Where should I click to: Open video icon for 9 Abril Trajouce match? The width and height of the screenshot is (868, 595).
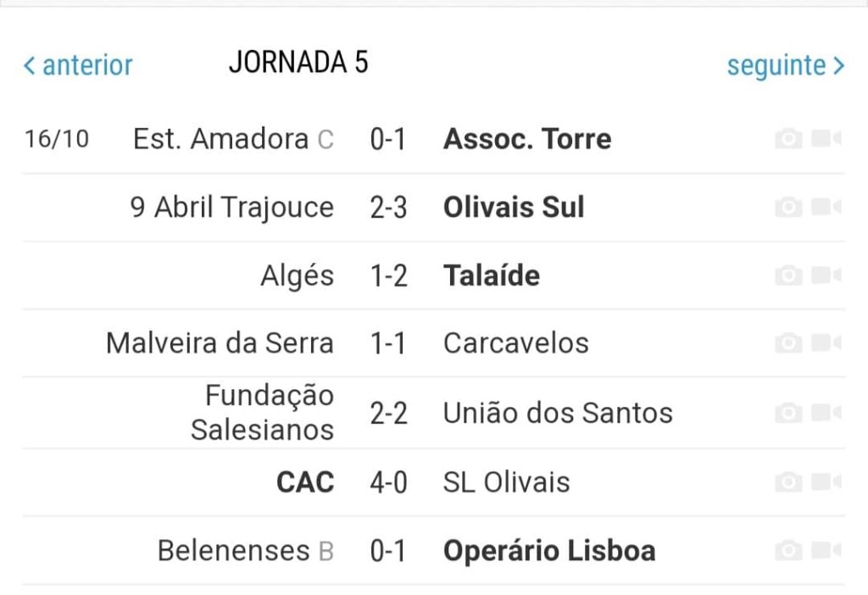click(826, 207)
